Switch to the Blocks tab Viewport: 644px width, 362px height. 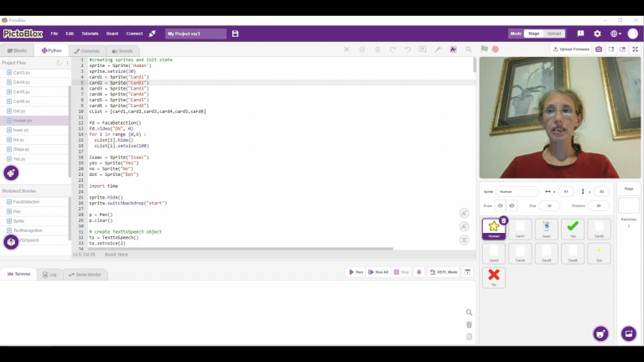coord(17,51)
